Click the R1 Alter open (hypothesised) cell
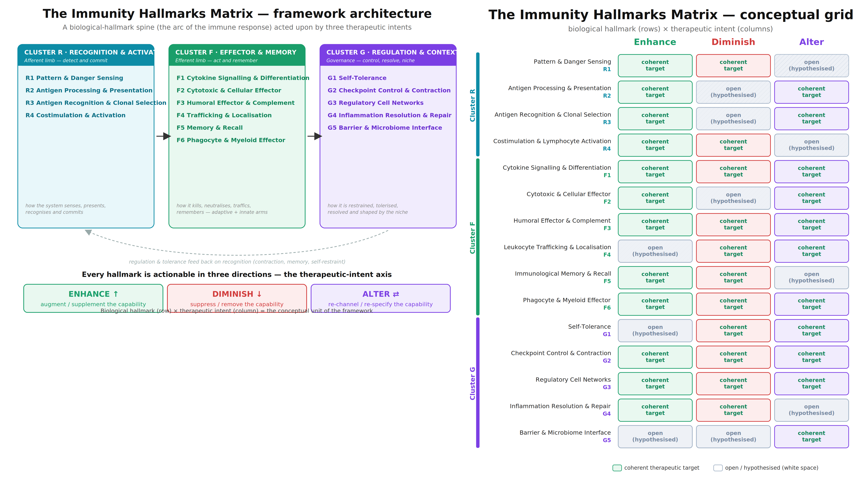Screen dimensions: 868x480 click(811, 66)
